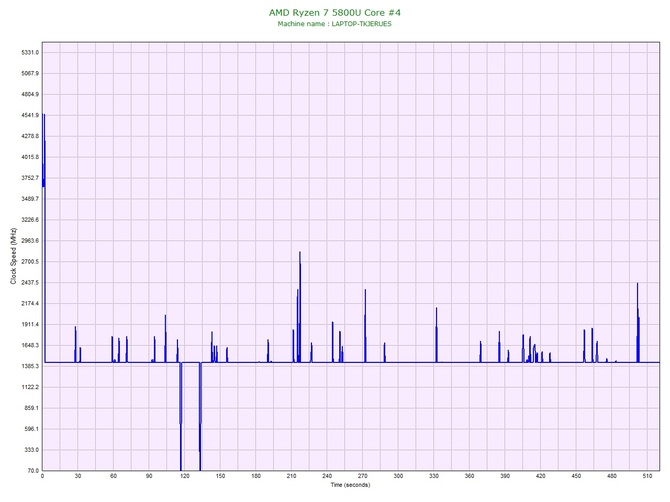Click the 90 tick on time axis
The width and height of the screenshot is (670, 502).
[x=149, y=476]
